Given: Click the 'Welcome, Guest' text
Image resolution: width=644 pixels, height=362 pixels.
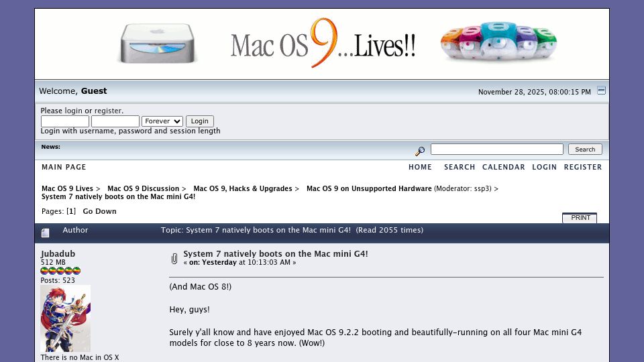Looking at the screenshot, I should [72, 91].
